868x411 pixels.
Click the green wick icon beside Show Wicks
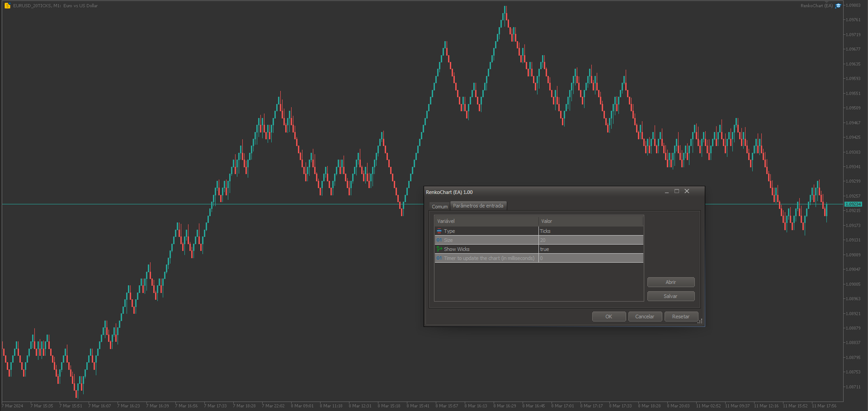[439, 249]
